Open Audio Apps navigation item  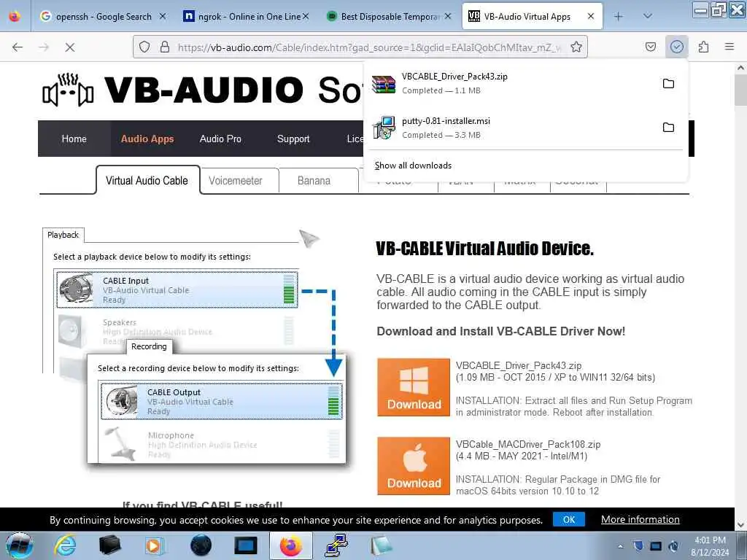(147, 139)
